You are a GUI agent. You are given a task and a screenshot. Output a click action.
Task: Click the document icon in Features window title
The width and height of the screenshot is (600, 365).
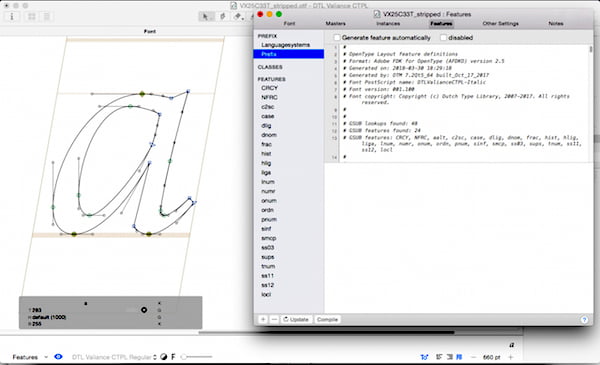(x=377, y=14)
